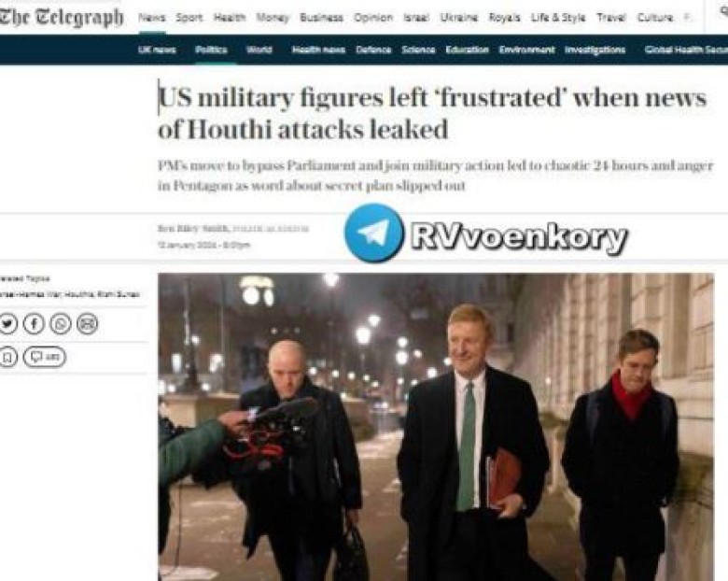
Task: Go to The Telegraph homepage logo
Action: [x=62, y=18]
